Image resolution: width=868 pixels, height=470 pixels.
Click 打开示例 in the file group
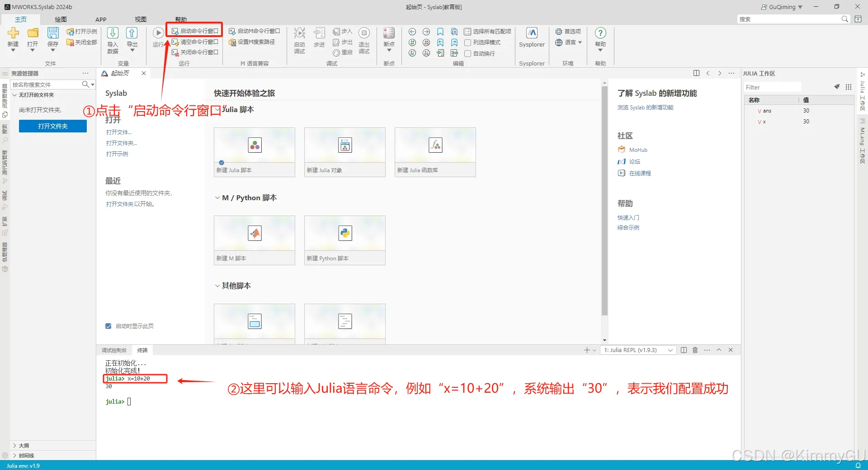(82, 32)
